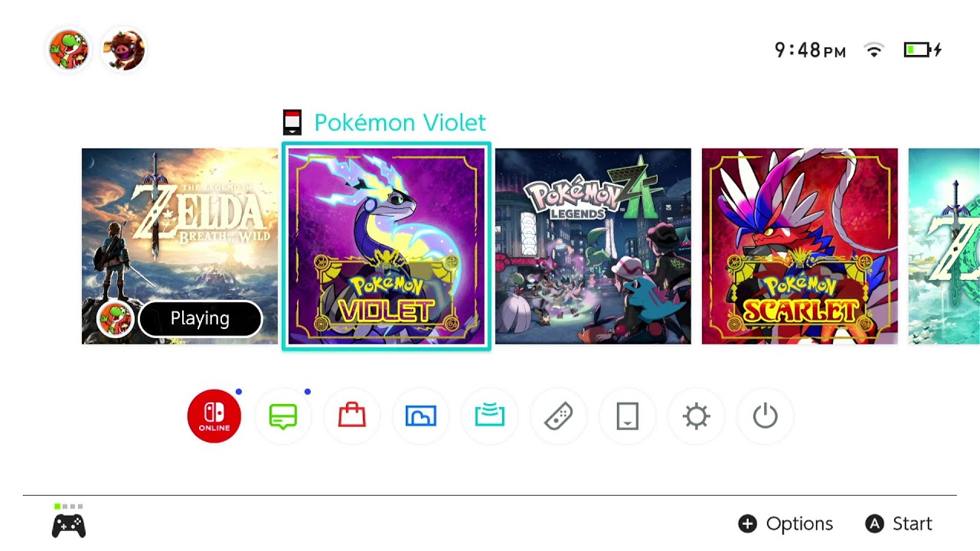Select the partially visible Zelda tile
Viewport: 980px width, 551px height.
point(944,246)
